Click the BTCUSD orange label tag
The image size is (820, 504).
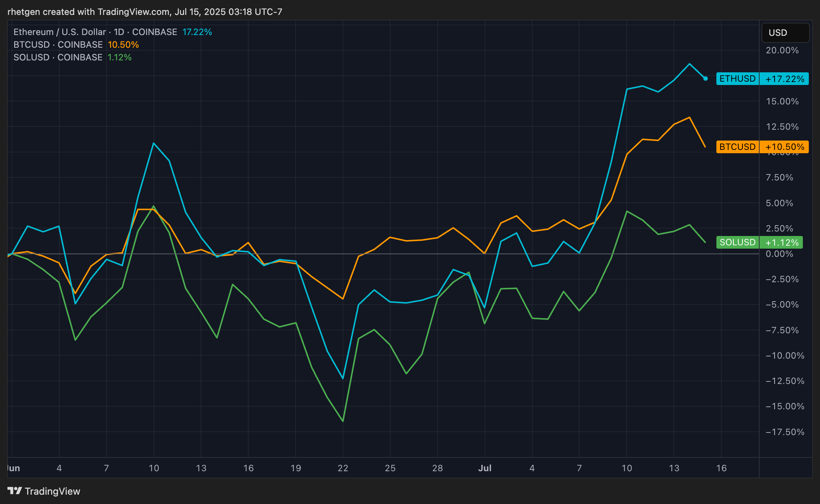coord(737,147)
